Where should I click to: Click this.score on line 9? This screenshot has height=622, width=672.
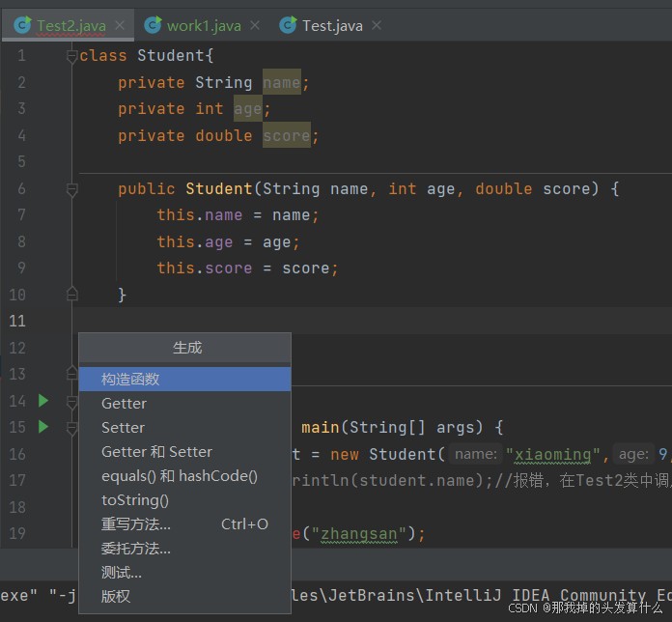click(205, 269)
